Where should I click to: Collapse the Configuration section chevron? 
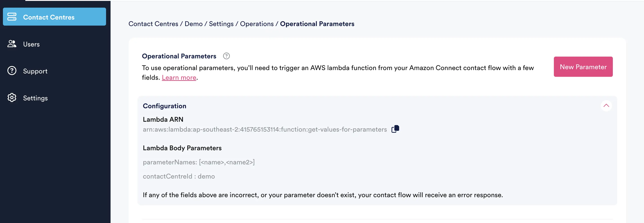(607, 105)
